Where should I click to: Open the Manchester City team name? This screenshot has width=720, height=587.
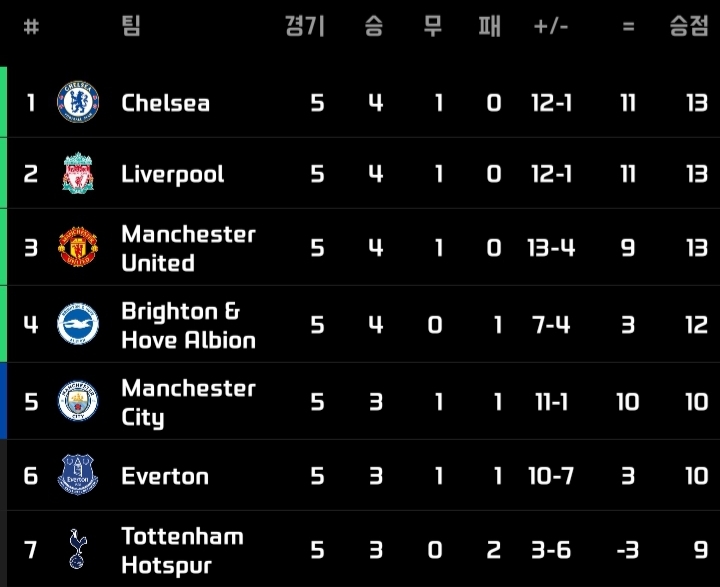click(x=188, y=402)
